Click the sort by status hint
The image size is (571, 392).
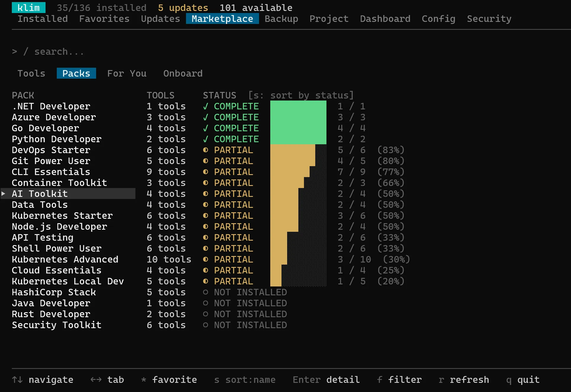coord(301,95)
